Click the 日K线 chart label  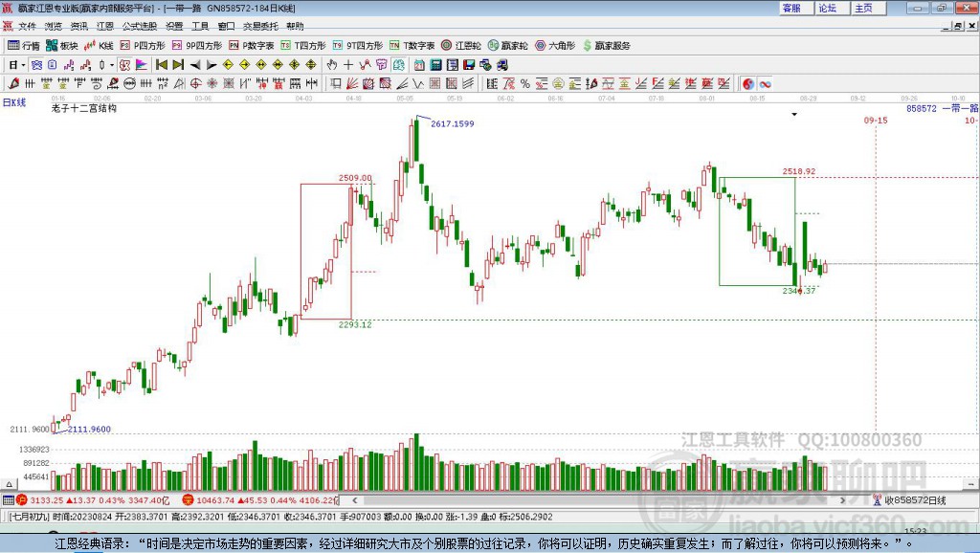click(x=14, y=102)
